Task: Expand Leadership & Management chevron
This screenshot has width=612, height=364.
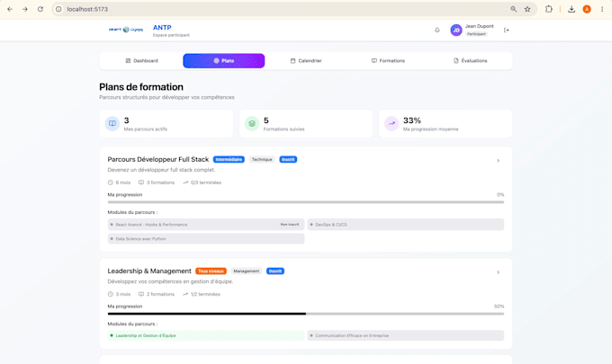Action: (x=498, y=272)
